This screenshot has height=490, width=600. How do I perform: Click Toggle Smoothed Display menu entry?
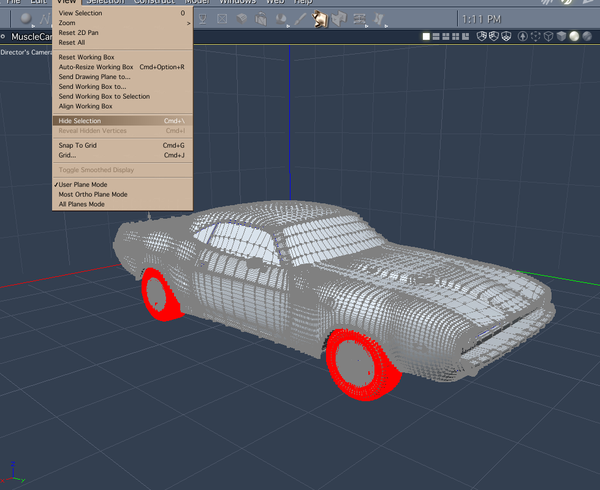(122, 170)
